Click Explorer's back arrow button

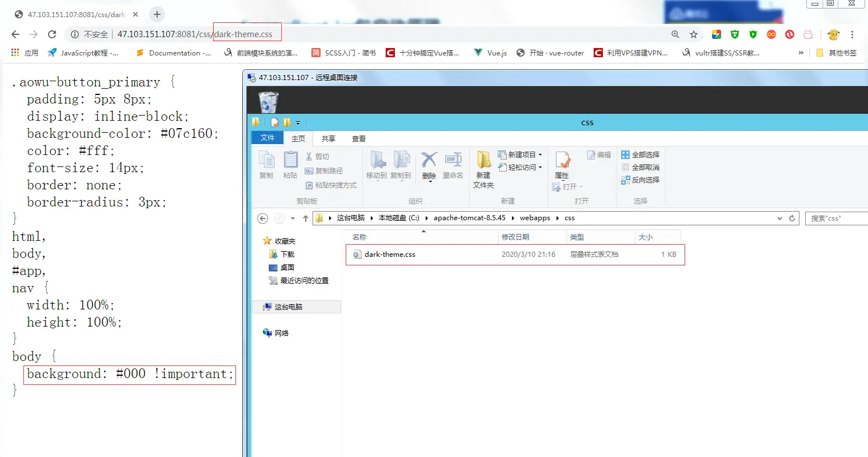(262, 218)
